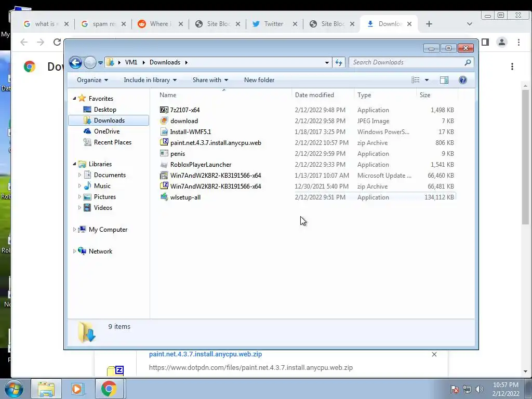Viewport: 532px width, 399px height.
Task: Expand the Pictures library
Action: [79, 197]
